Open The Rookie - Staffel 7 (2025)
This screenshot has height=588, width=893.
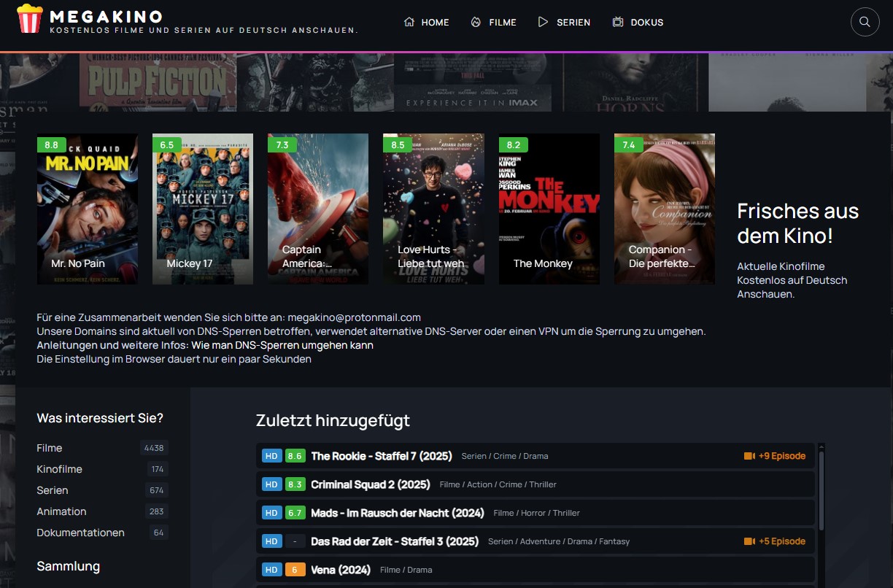pos(382,456)
